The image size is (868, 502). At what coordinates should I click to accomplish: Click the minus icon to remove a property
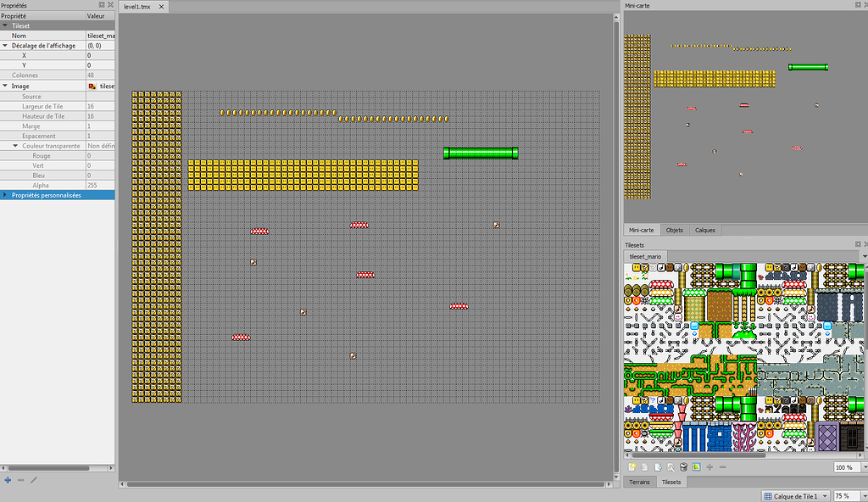tap(20, 480)
